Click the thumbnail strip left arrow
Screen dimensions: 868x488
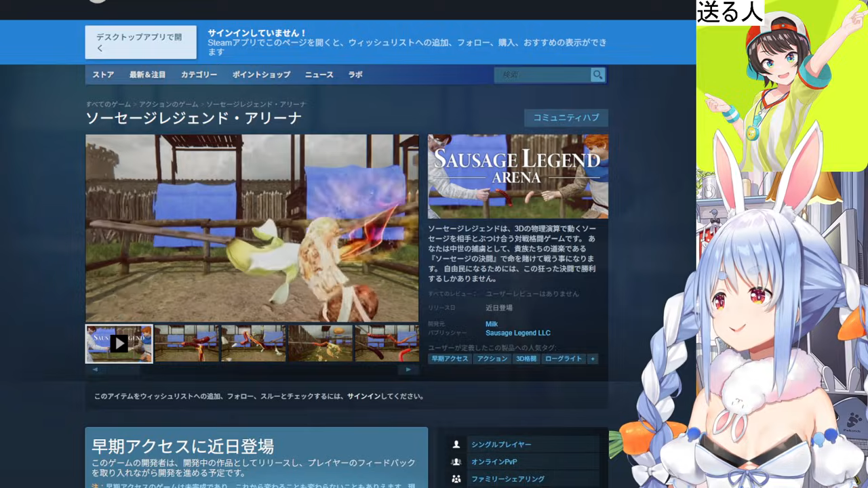point(95,369)
